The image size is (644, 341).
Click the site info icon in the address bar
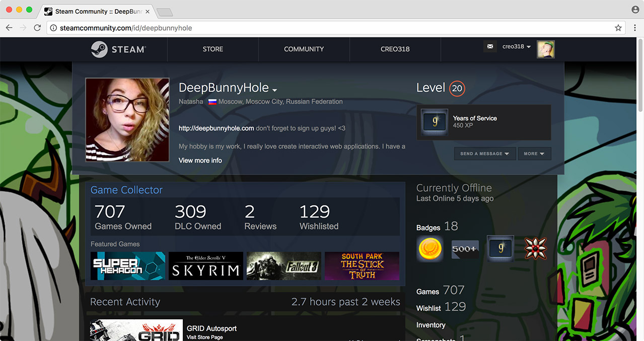(53, 28)
